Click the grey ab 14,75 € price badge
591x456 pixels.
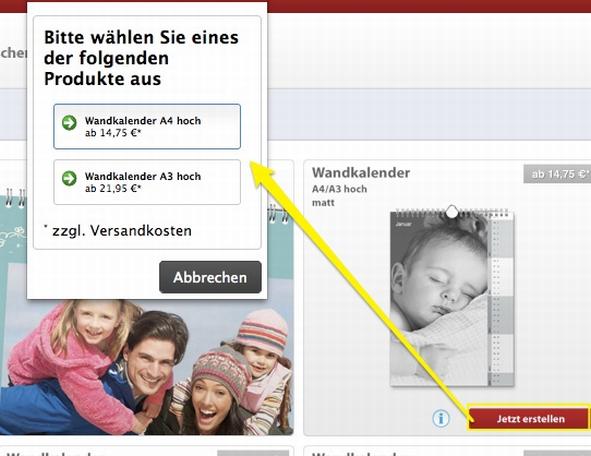tap(557, 174)
